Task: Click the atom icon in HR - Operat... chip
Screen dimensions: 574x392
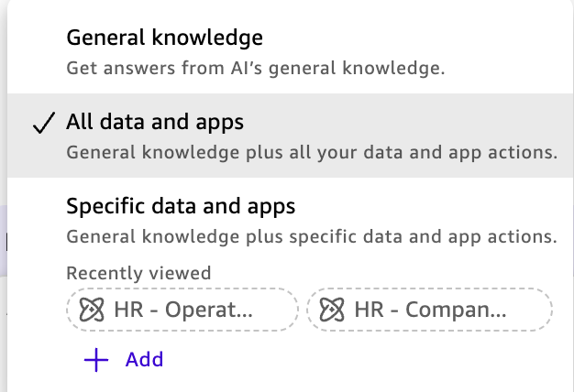Action: click(93, 310)
